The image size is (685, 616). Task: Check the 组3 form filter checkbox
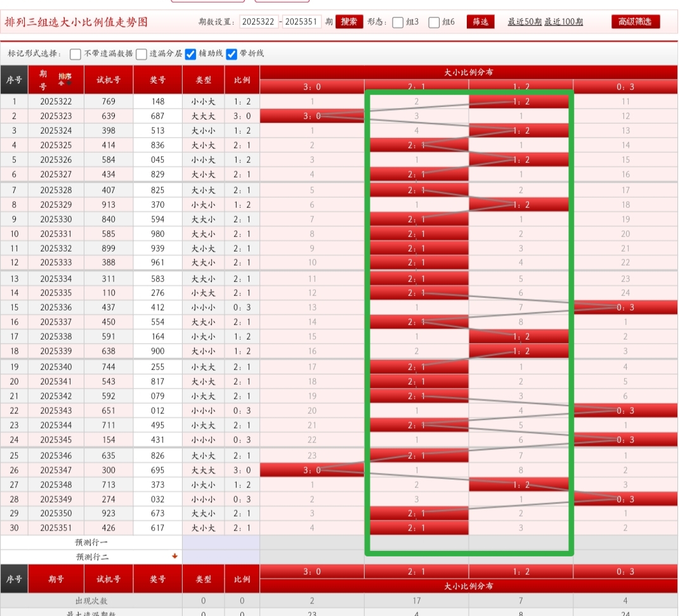coord(398,22)
